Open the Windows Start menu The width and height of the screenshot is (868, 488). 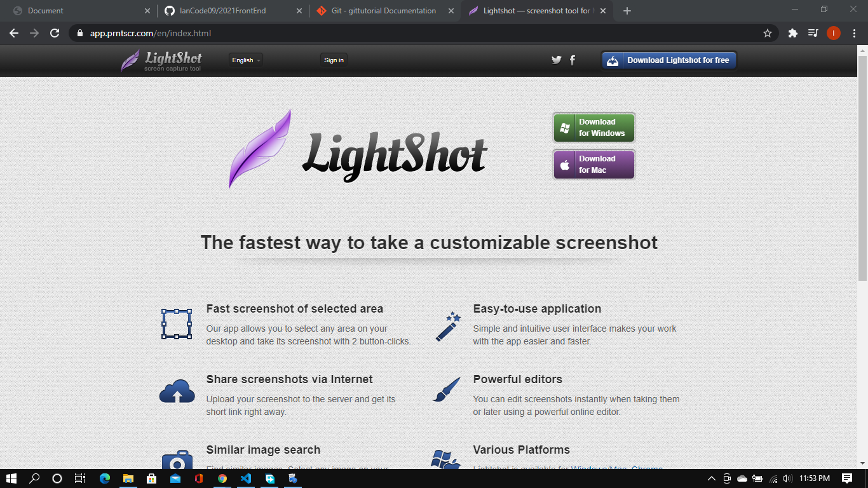pos(11,478)
